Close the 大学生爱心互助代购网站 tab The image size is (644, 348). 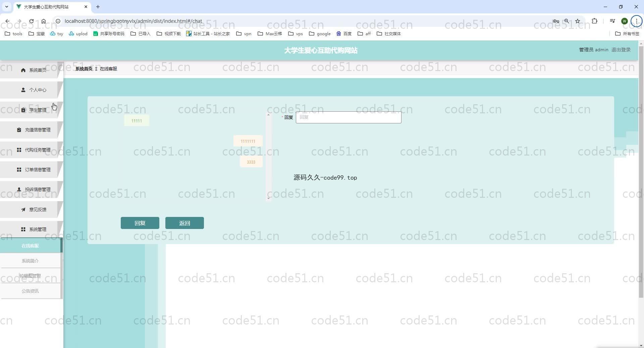point(86,7)
